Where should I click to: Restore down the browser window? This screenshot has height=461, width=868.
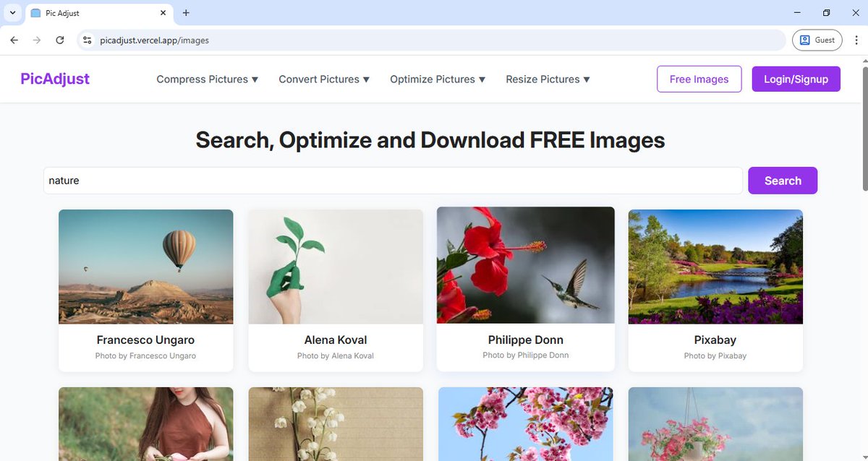point(827,13)
